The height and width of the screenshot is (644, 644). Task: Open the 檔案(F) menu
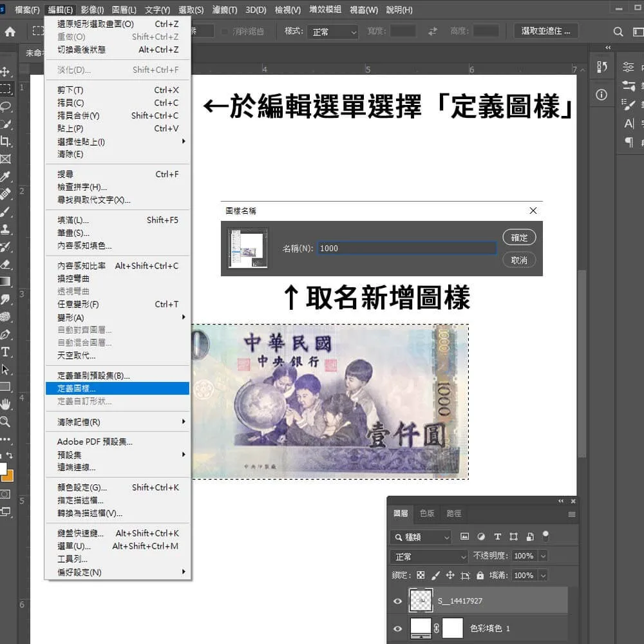27,10
